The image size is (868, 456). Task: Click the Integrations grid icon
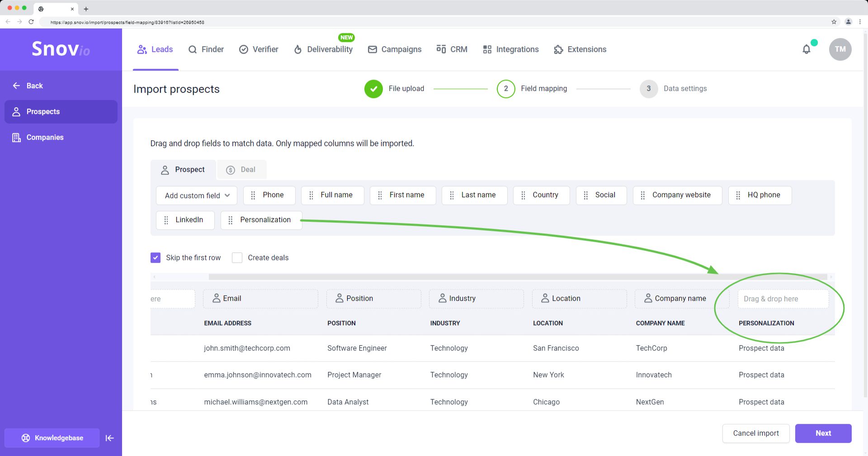point(487,50)
